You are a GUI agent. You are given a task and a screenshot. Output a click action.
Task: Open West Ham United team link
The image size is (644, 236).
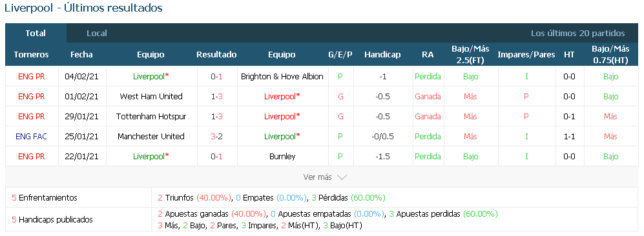pos(151,97)
